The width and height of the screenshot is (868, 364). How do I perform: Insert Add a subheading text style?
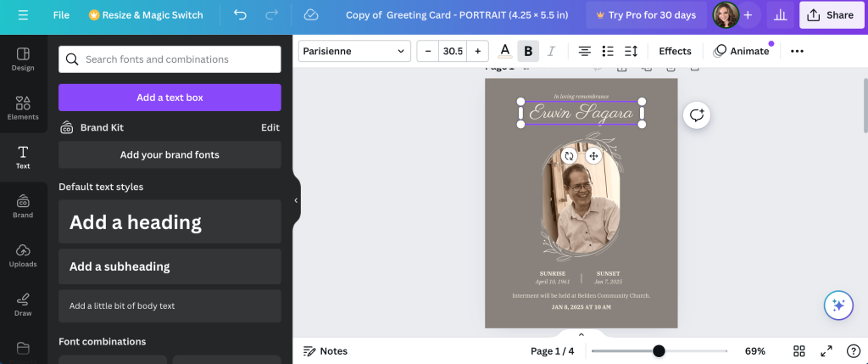click(170, 266)
